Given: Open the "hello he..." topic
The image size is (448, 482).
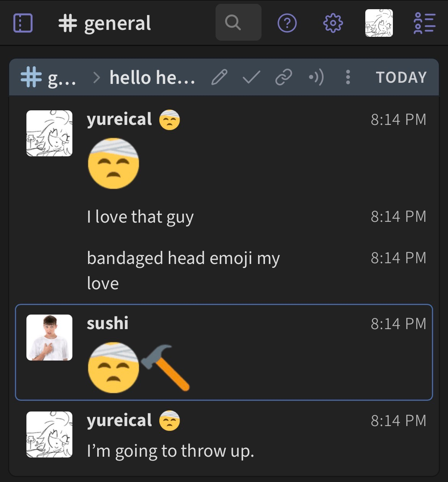Looking at the screenshot, I should click(x=152, y=77).
